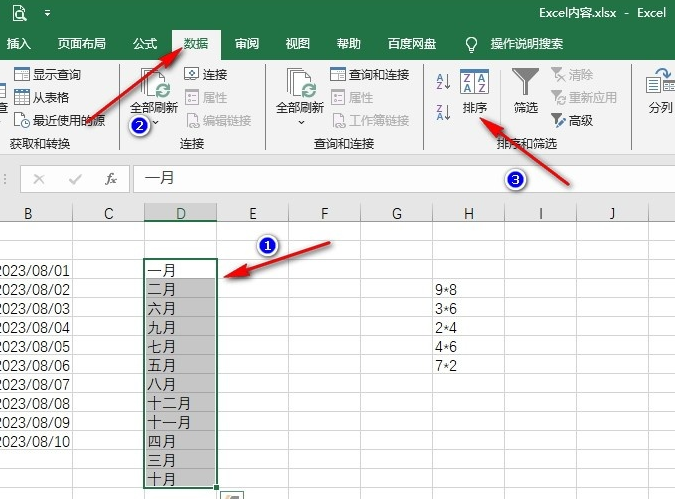Click cell containing 一月

pyautogui.click(x=180, y=270)
